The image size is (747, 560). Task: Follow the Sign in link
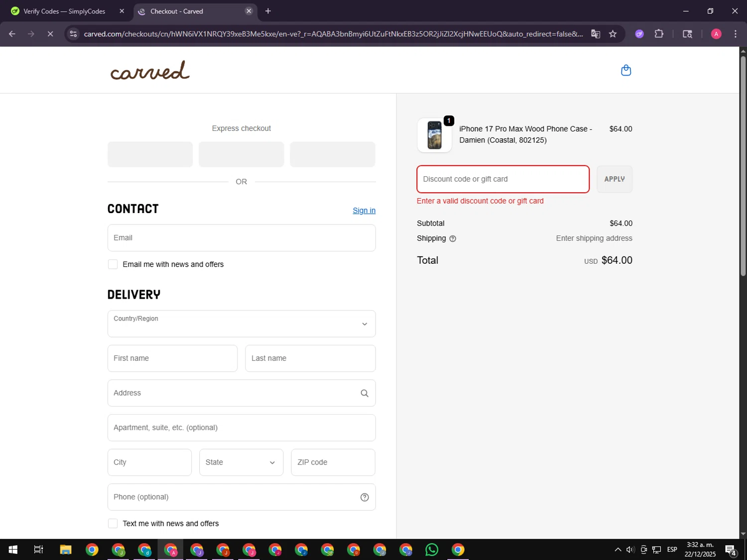[x=364, y=211]
